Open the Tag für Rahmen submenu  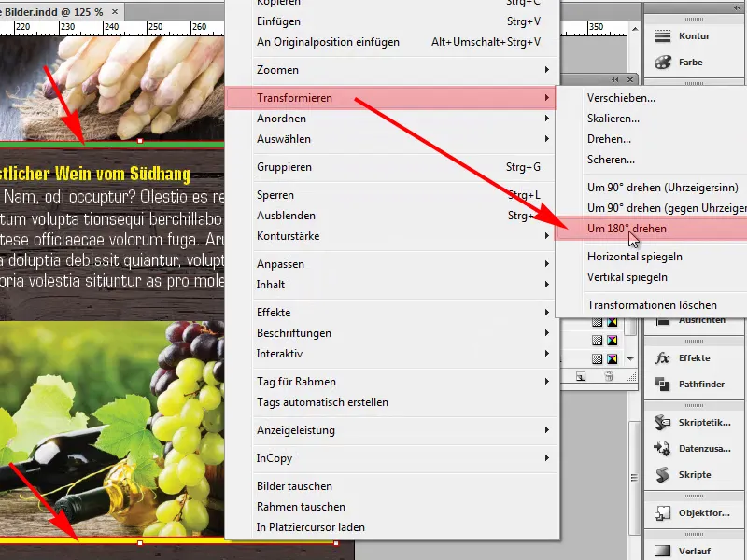point(391,382)
